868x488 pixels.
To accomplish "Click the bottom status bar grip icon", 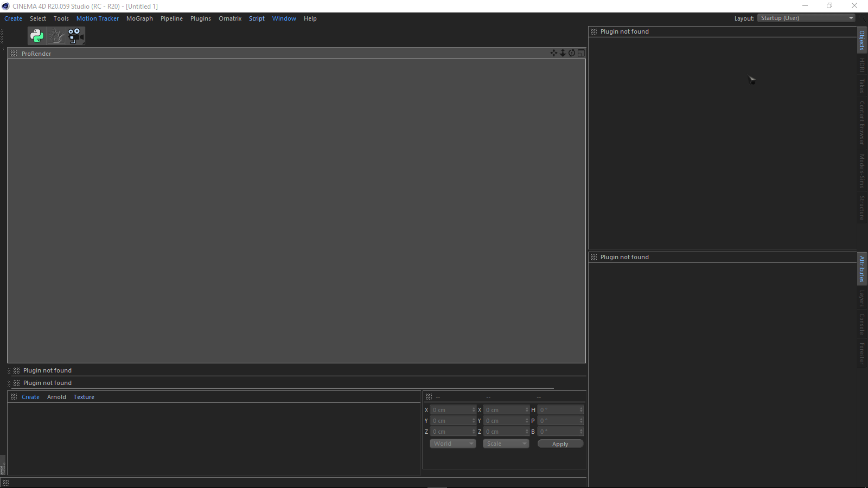I will 5,483.
